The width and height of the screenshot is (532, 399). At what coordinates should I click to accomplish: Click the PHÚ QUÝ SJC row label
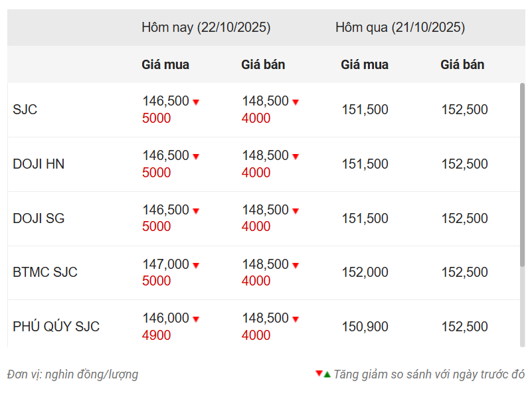56,327
